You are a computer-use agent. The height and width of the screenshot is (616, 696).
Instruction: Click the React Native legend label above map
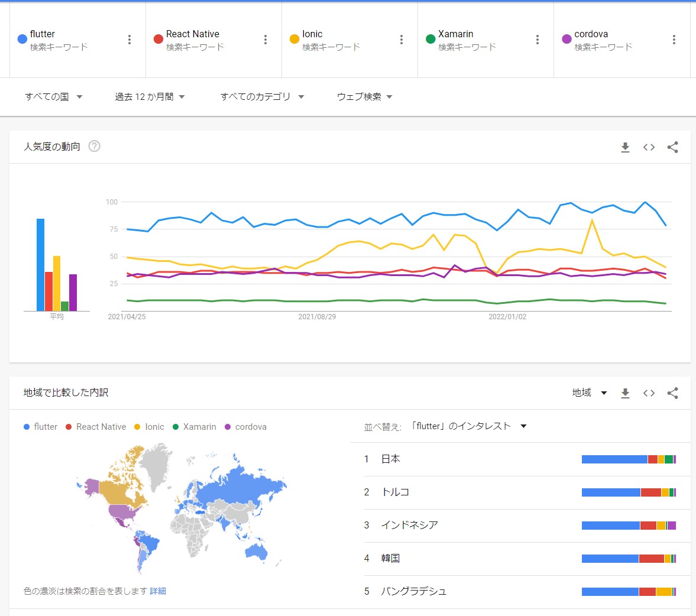(x=101, y=426)
